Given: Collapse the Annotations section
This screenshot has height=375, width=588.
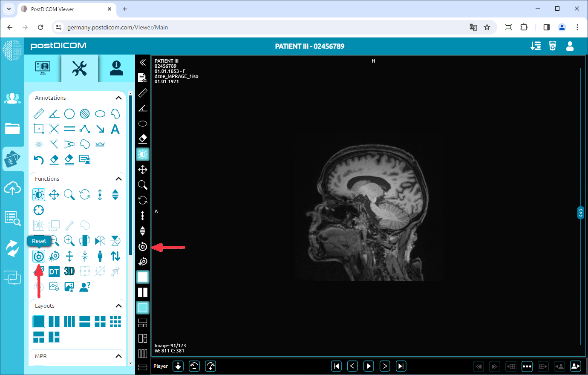Looking at the screenshot, I should (118, 98).
